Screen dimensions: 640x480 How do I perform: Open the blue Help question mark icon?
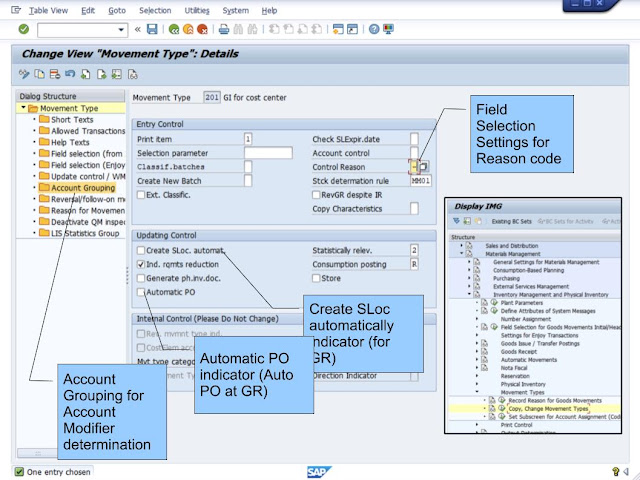pyautogui.click(x=374, y=29)
